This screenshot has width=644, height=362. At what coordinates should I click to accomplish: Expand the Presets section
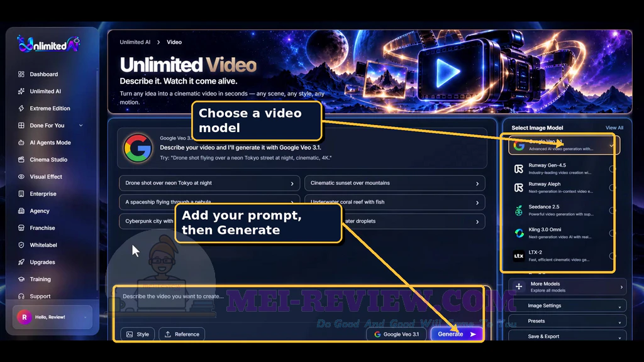pyautogui.click(x=567, y=321)
